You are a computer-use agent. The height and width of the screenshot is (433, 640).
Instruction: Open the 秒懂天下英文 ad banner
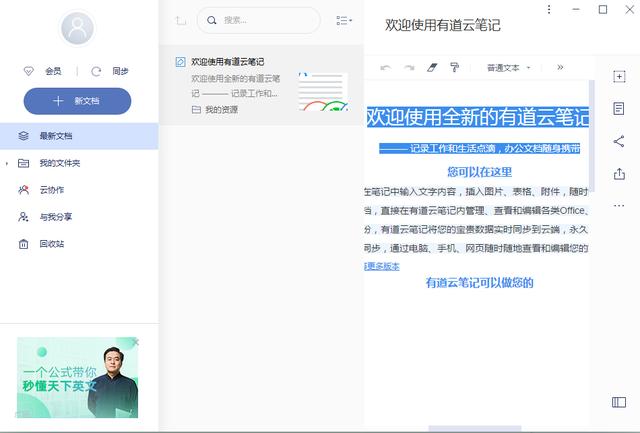[x=78, y=377]
